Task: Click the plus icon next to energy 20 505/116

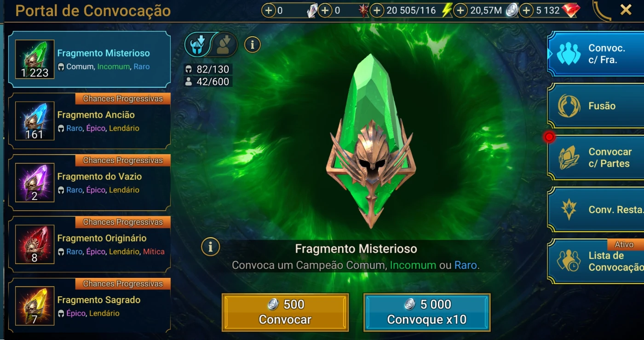Action: click(x=377, y=10)
